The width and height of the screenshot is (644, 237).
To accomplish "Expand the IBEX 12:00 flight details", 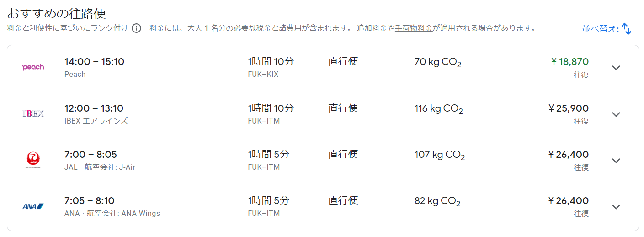I will pyautogui.click(x=616, y=114).
